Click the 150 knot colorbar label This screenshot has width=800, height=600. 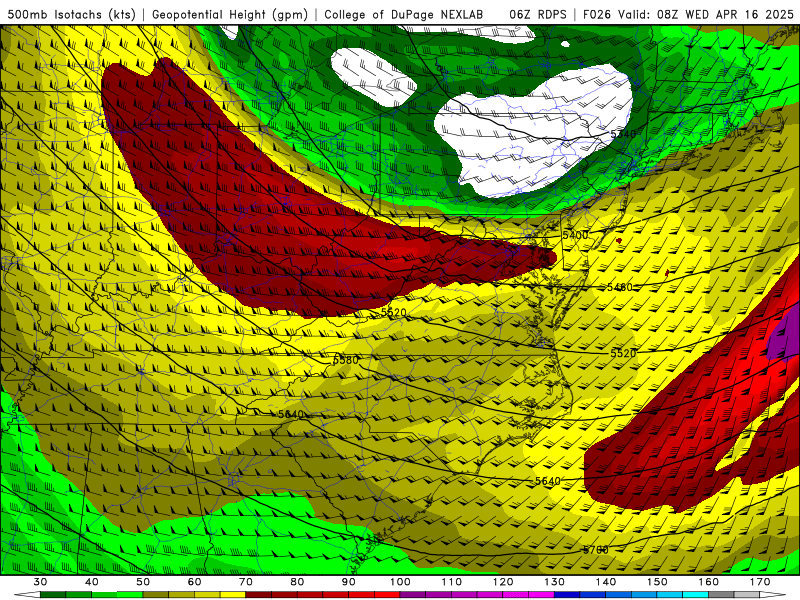[x=658, y=582]
